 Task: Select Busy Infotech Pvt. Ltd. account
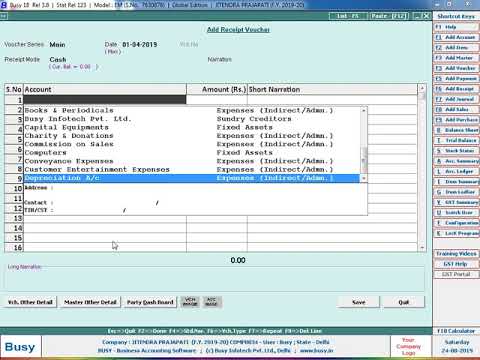tap(192, 119)
